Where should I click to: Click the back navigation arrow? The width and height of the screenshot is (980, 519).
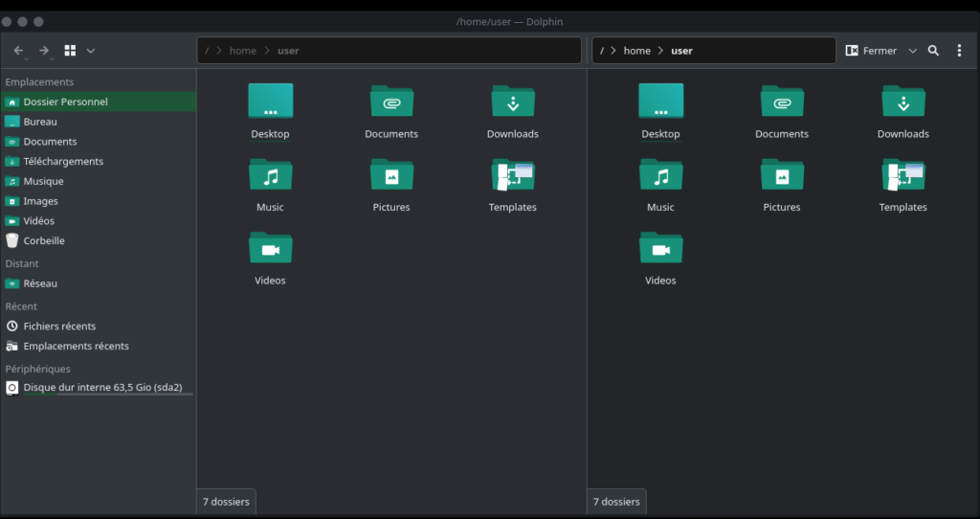coord(19,51)
